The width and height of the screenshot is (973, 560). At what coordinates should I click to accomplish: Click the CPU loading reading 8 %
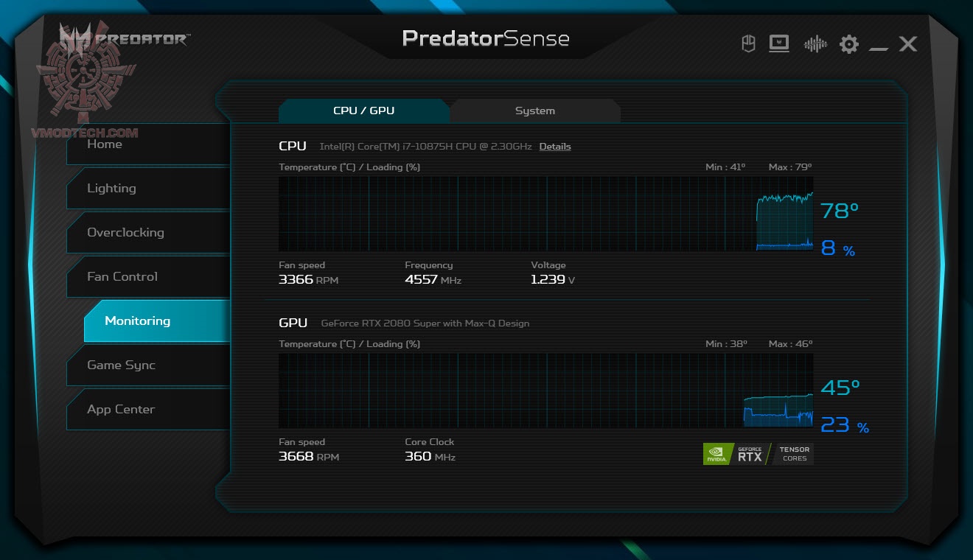(x=838, y=248)
